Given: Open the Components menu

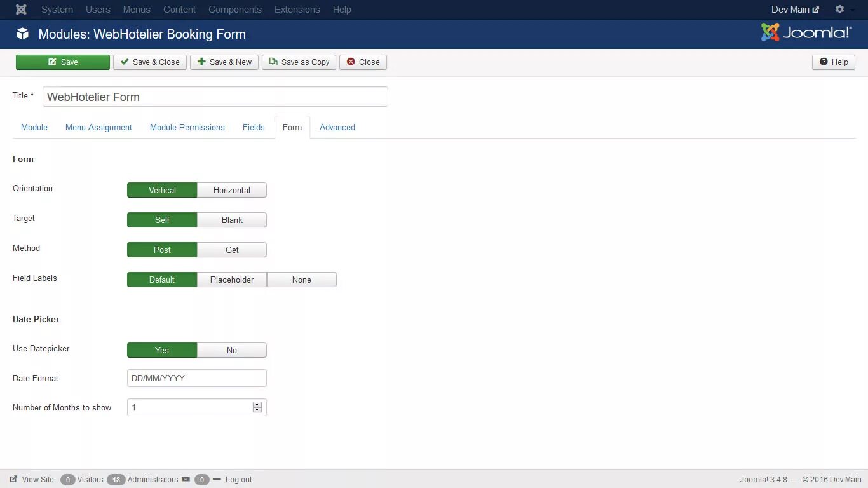Looking at the screenshot, I should click(x=235, y=10).
